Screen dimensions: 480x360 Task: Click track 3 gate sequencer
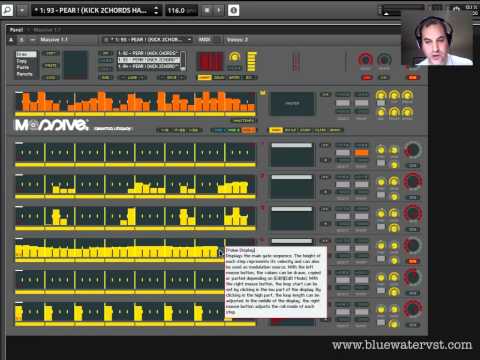[135, 216]
